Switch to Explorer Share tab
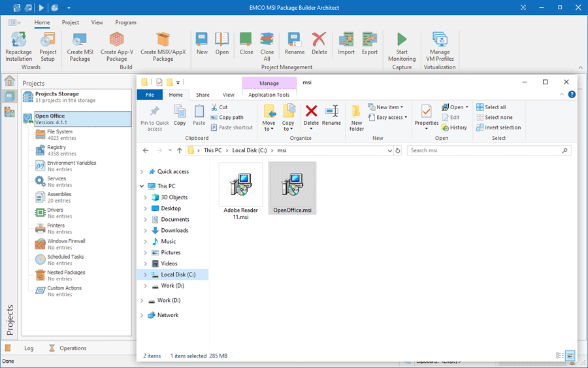The height and width of the screenshot is (368, 588). pos(203,95)
